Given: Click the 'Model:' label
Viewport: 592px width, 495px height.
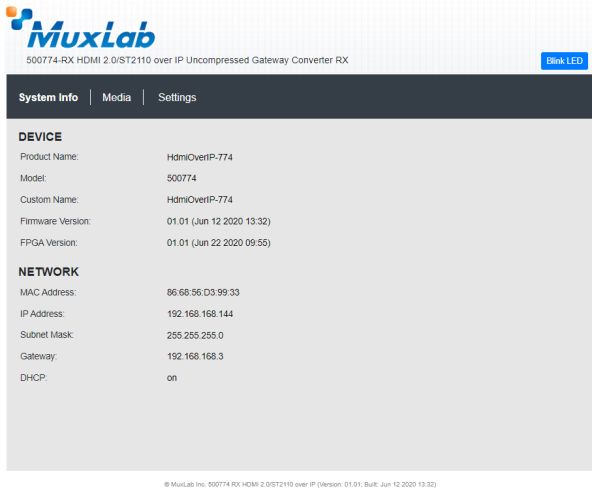Looking at the screenshot, I should pyautogui.click(x=33, y=178).
